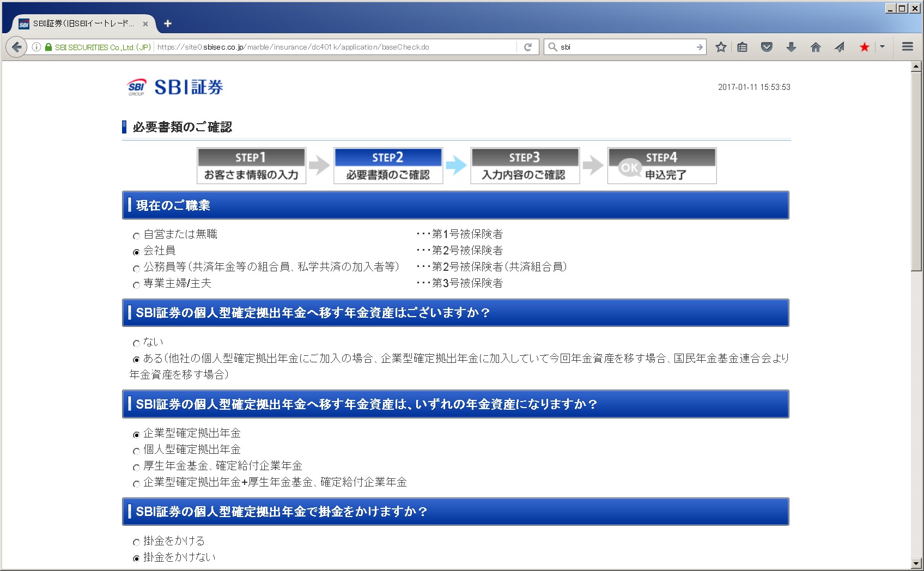Choose 企業型確定拠出年金 radio option

point(136,435)
